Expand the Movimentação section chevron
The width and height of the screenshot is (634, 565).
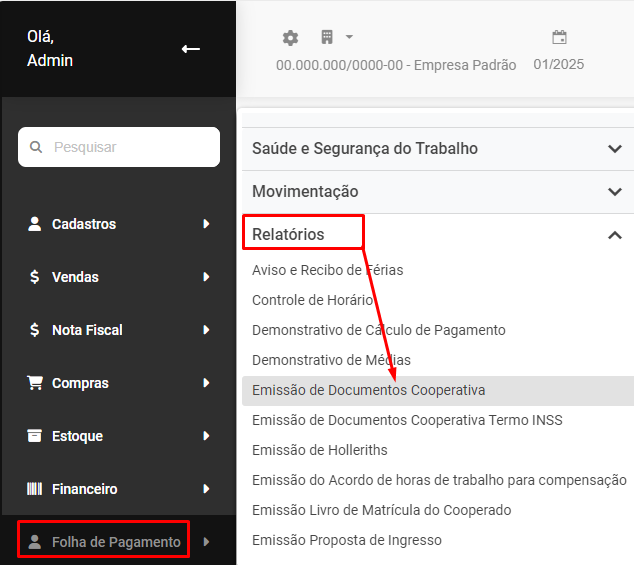click(615, 192)
